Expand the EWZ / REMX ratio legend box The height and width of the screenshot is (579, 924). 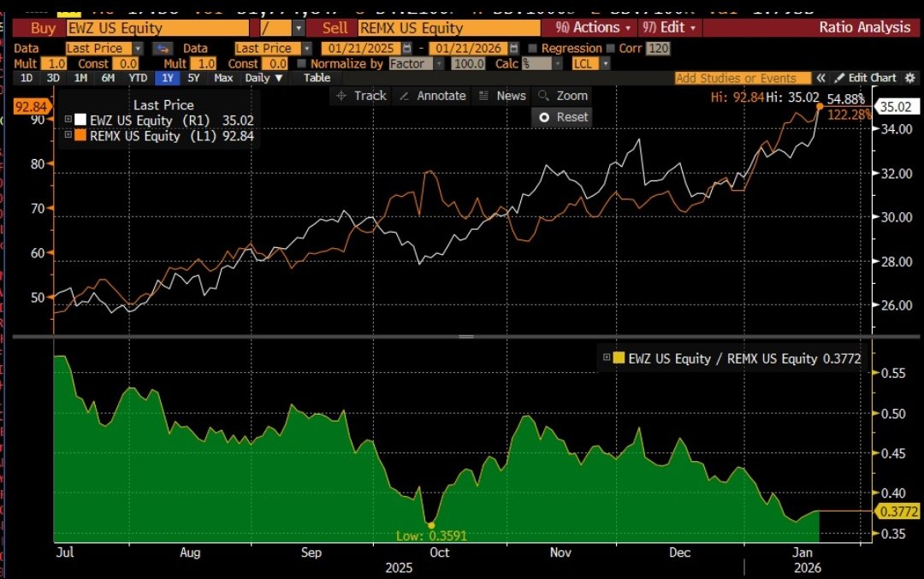point(607,357)
